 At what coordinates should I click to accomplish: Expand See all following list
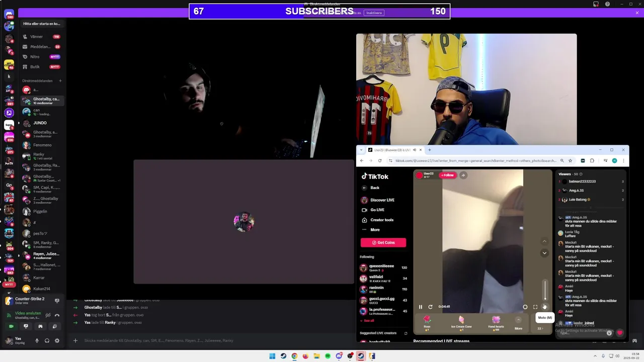(x=367, y=321)
